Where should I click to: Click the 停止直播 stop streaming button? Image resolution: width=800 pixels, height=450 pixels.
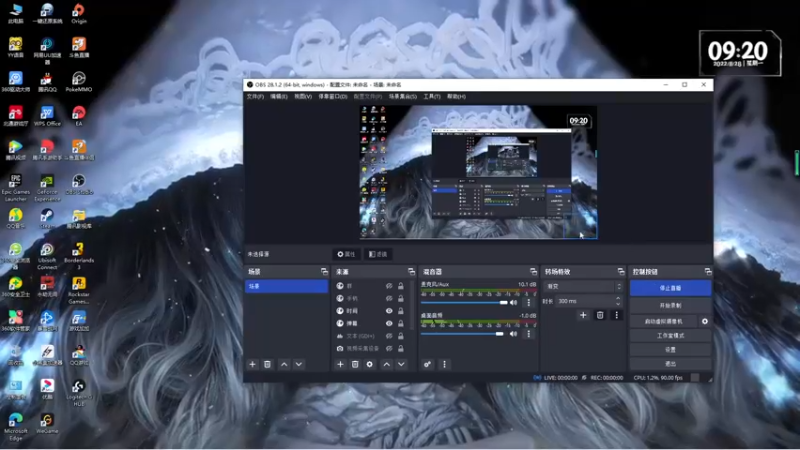(x=670, y=288)
